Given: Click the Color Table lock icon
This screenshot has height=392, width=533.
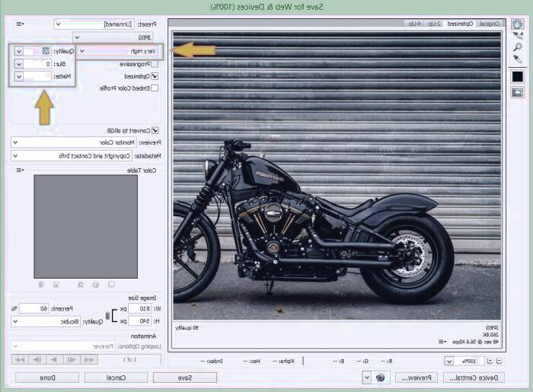Looking at the screenshot, I should [x=81, y=285].
